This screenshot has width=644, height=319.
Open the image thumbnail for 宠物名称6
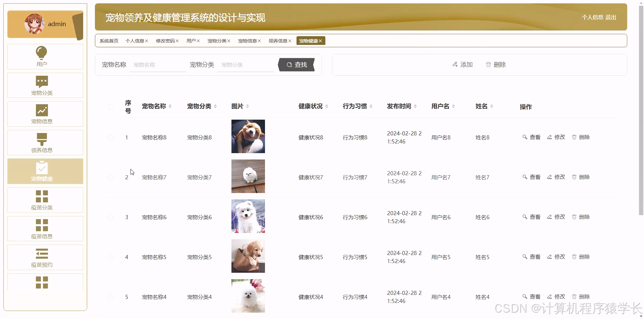pos(248,216)
